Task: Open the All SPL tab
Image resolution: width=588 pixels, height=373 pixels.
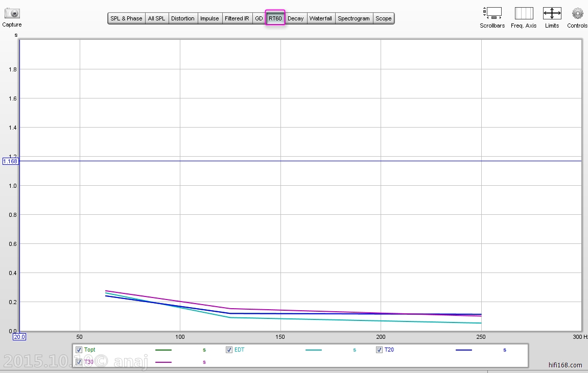Action: coord(156,18)
